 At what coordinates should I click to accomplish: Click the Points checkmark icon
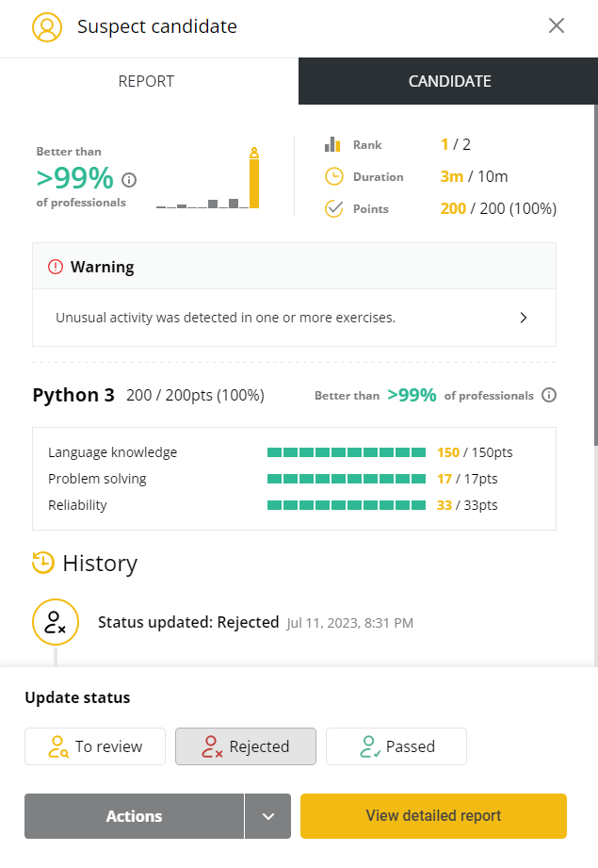333,208
